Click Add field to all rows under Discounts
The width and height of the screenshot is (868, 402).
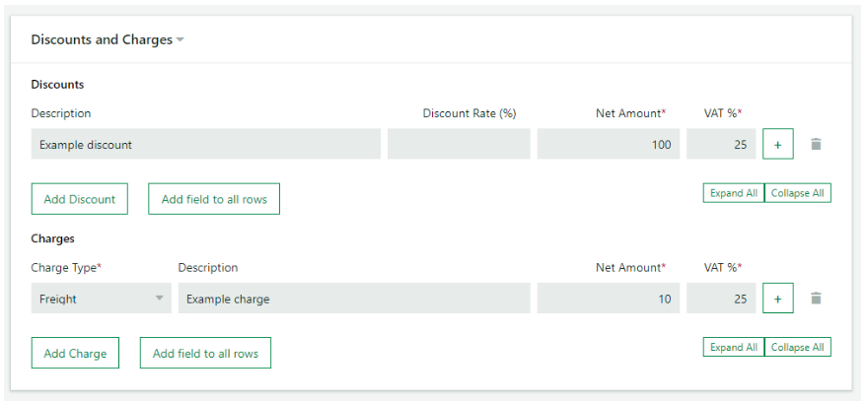click(214, 199)
